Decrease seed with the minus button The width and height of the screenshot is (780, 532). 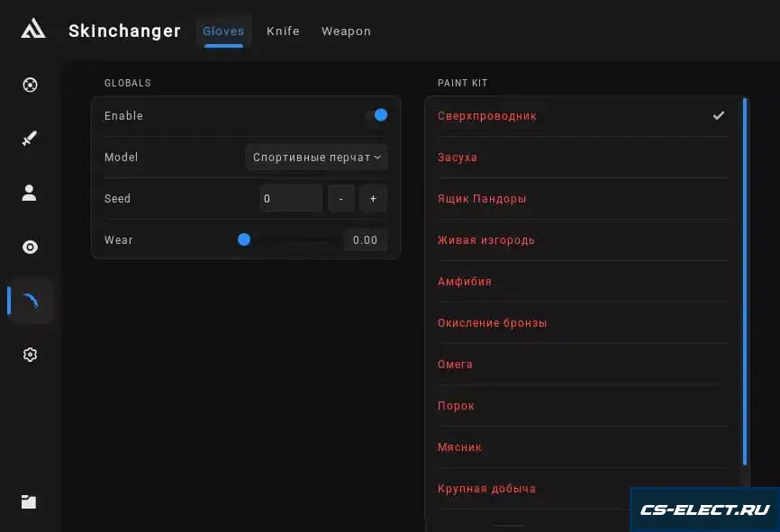click(x=341, y=198)
